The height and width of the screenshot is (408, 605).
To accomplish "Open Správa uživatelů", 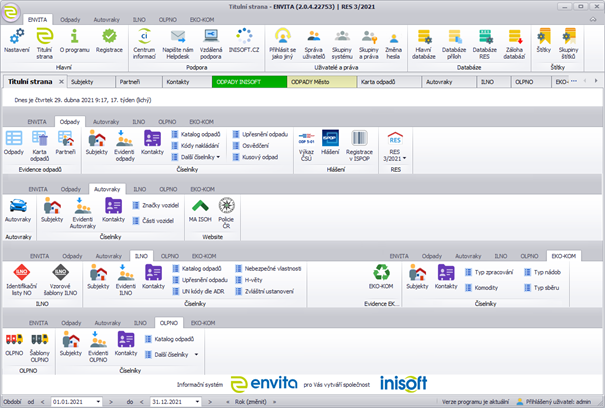I will pos(314,44).
